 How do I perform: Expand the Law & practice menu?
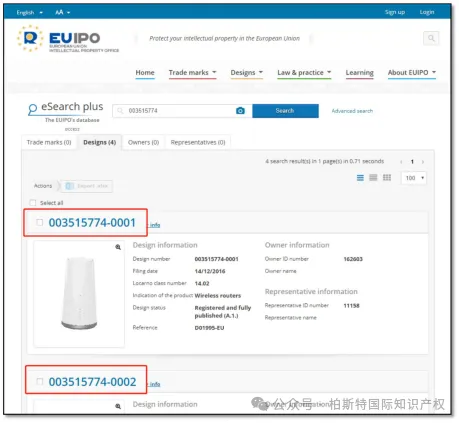(x=304, y=73)
